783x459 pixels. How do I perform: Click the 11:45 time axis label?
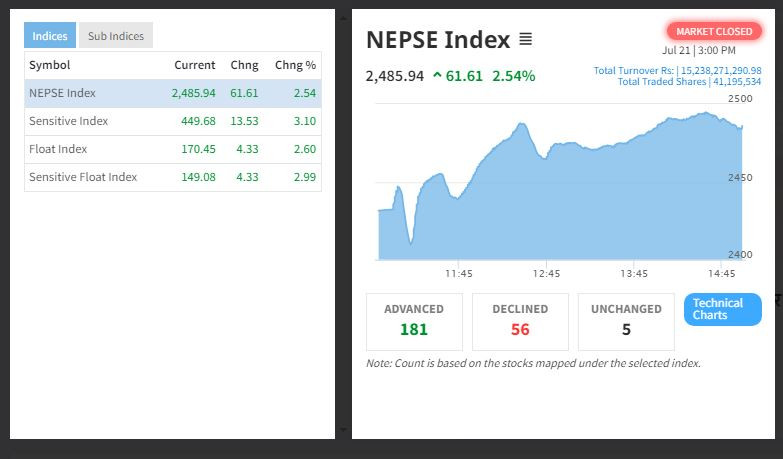[x=459, y=274]
